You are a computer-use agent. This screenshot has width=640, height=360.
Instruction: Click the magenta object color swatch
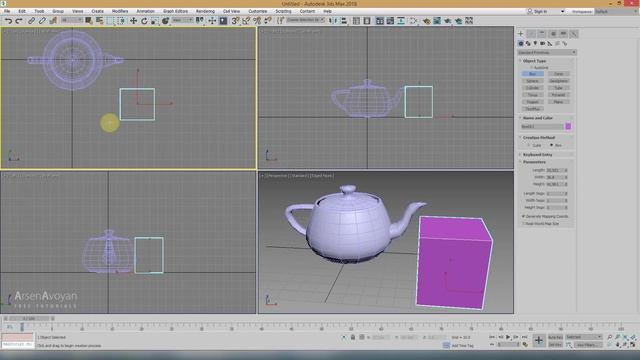[568, 127]
